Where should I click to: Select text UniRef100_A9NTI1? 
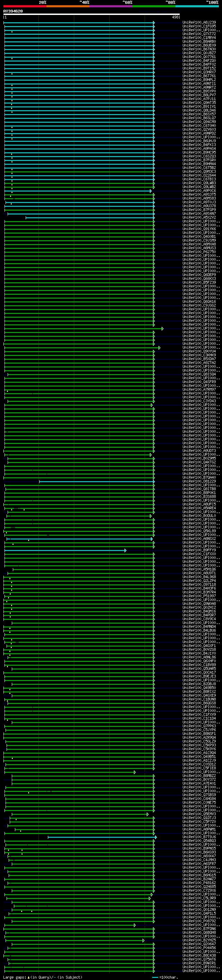click(199, 84)
